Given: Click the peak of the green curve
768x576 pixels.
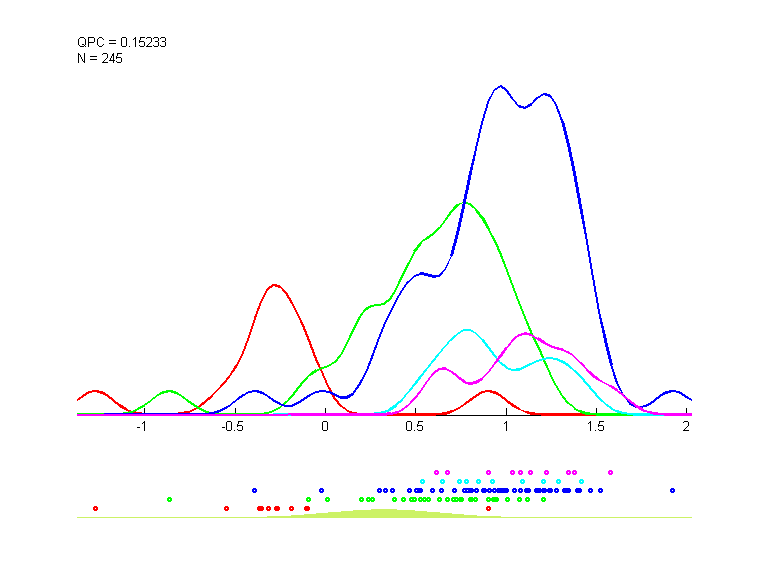Looking at the screenshot, I should pyautogui.click(x=462, y=203).
